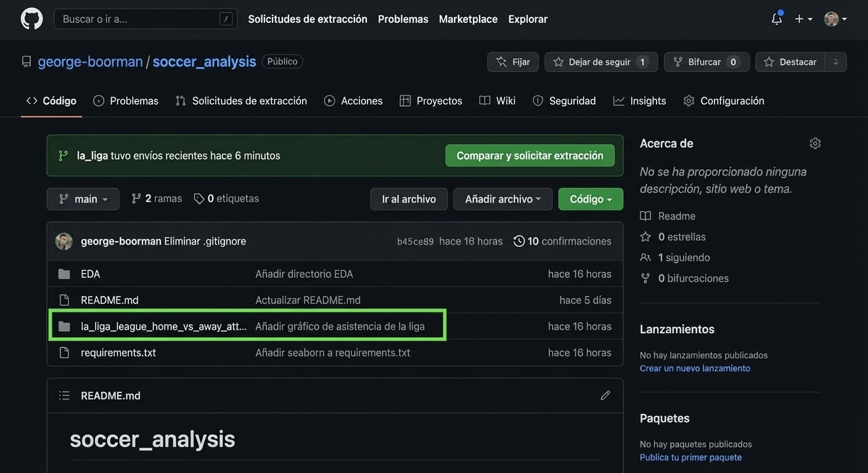Open README.md table of contents icon
The height and width of the screenshot is (473, 868).
(64, 395)
